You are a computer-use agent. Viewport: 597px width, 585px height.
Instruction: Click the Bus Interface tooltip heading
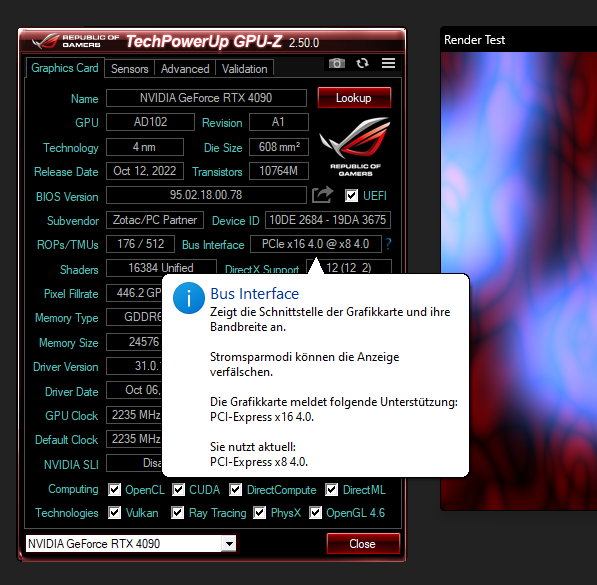coord(255,294)
